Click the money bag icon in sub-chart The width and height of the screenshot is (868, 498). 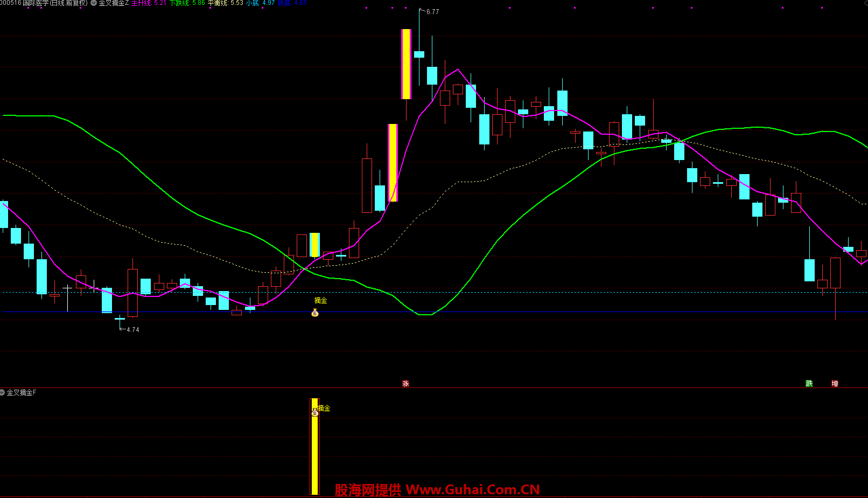[315, 412]
